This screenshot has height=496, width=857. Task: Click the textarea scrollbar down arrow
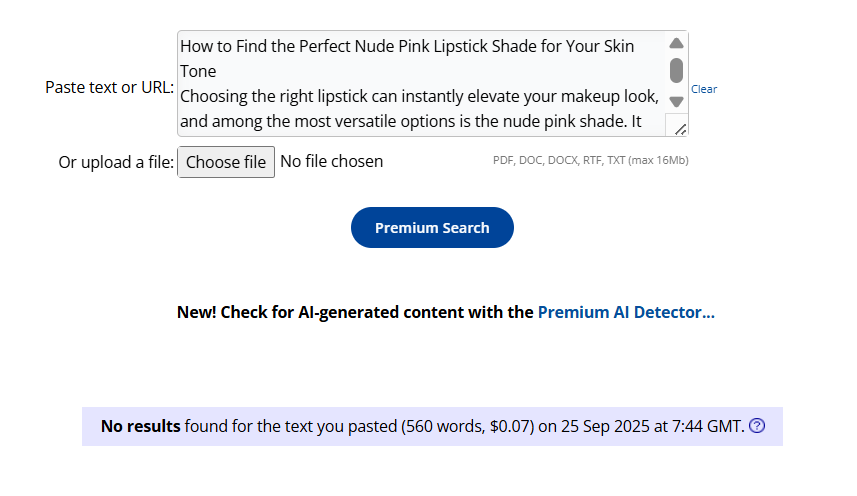(x=676, y=102)
